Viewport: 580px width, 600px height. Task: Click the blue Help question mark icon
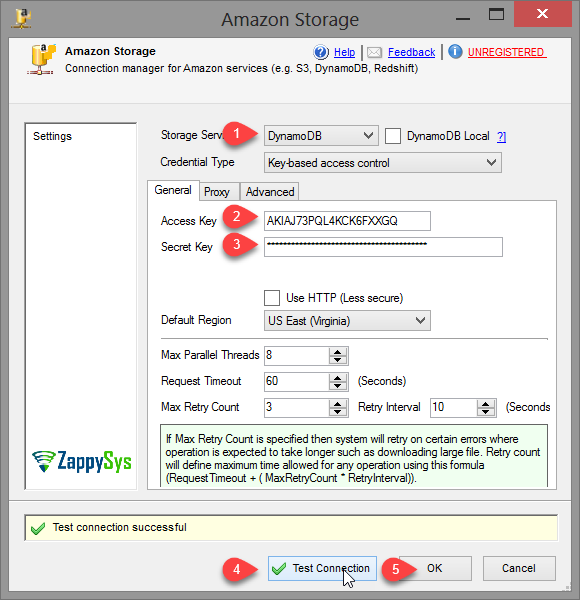coord(321,52)
